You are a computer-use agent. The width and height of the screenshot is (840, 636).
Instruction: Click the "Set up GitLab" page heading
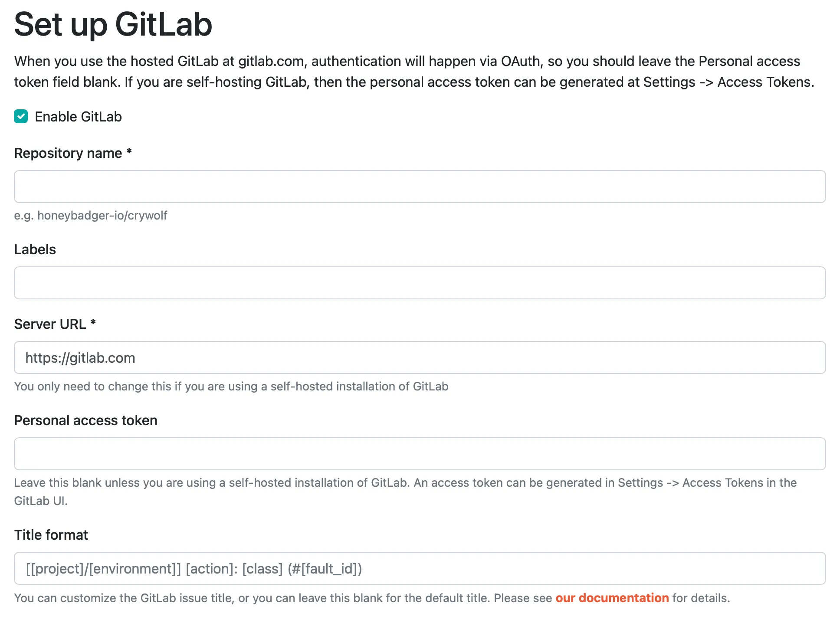tap(113, 24)
